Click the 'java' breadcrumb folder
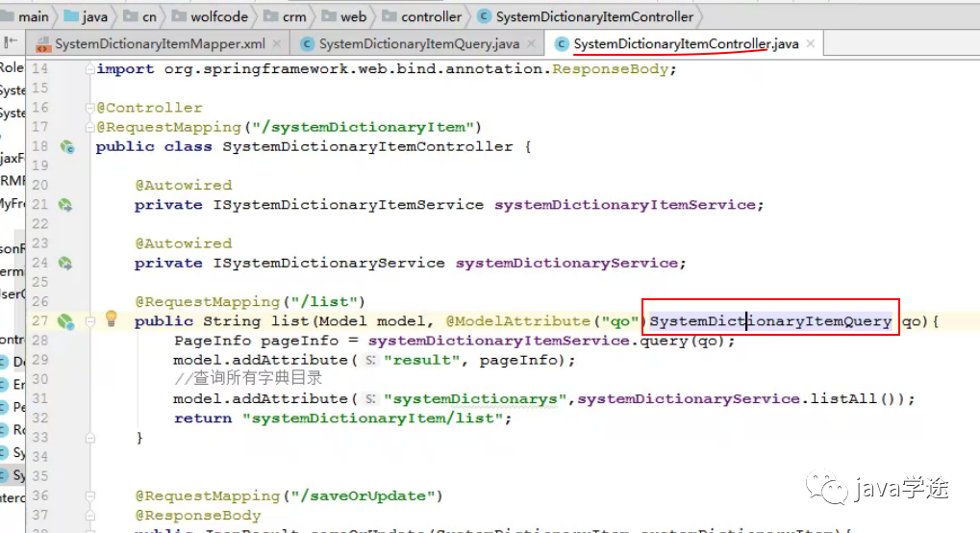This screenshot has width=980, height=533. (x=87, y=17)
